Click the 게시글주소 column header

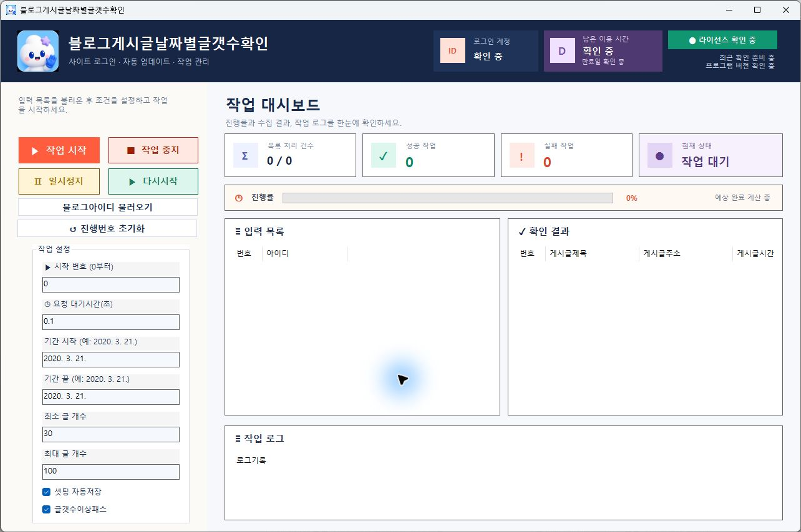[662, 253]
